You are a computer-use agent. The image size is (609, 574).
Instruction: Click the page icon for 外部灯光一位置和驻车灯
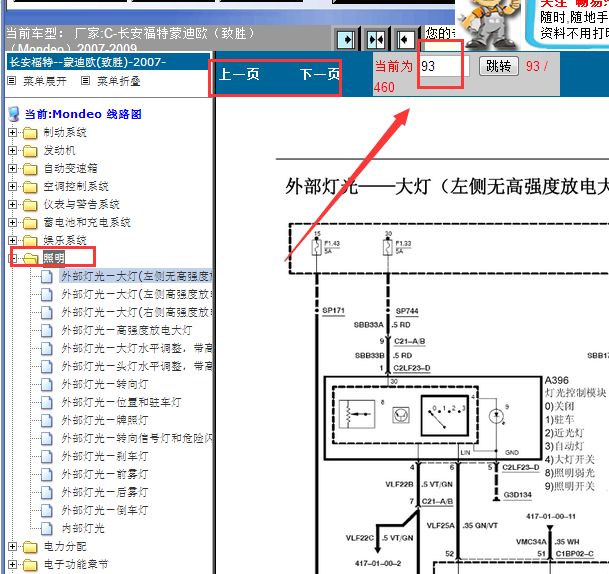click(47, 402)
